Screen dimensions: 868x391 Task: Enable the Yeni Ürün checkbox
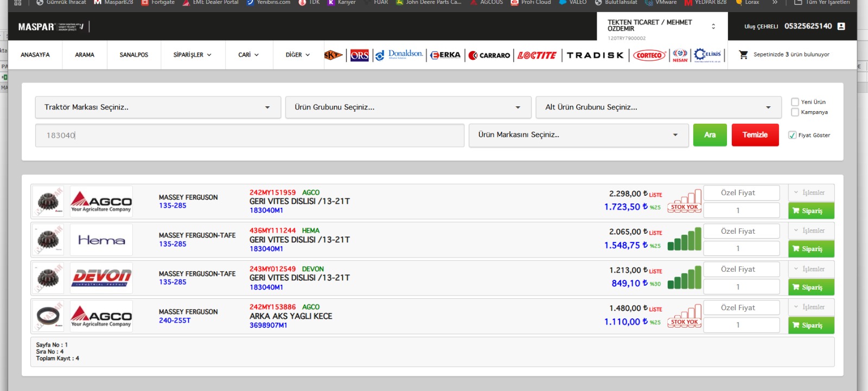[x=795, y=102]
